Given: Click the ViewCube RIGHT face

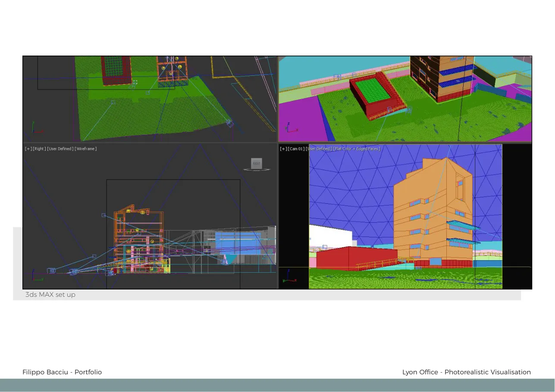Looking at the screenshot, I should tap(257, 163).
